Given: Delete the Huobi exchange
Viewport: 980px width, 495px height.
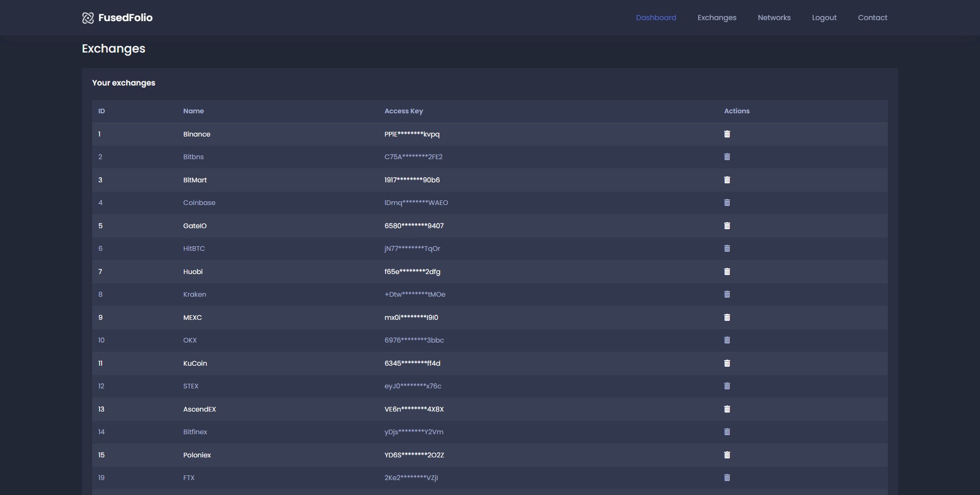Looking at the screenshot, I should (x=727, y=271).
